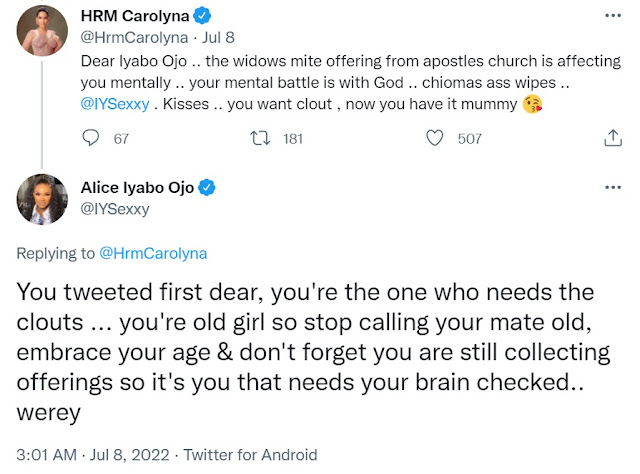Open more options on HRM Carolyna's tweet
This screenshot has width=640, height=474.
click(613, 18)
